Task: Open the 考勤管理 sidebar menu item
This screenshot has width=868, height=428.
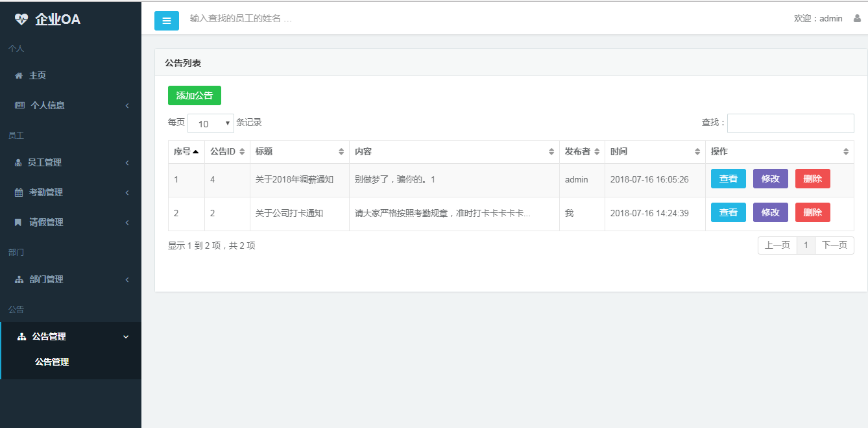Action: pos(71,192)
